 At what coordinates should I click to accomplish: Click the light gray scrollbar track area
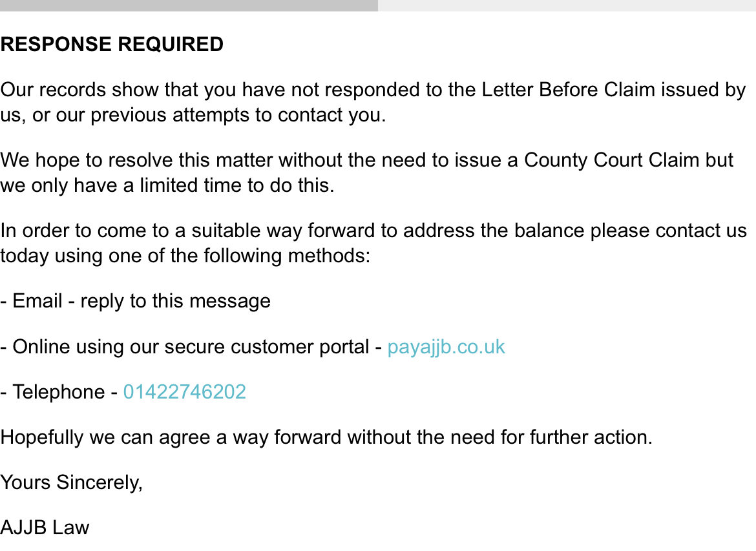pyautogui.click(x=567, y=5)
